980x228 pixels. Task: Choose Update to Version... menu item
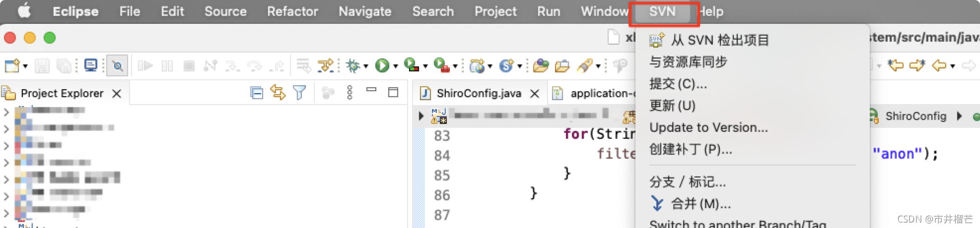point(752,127)
